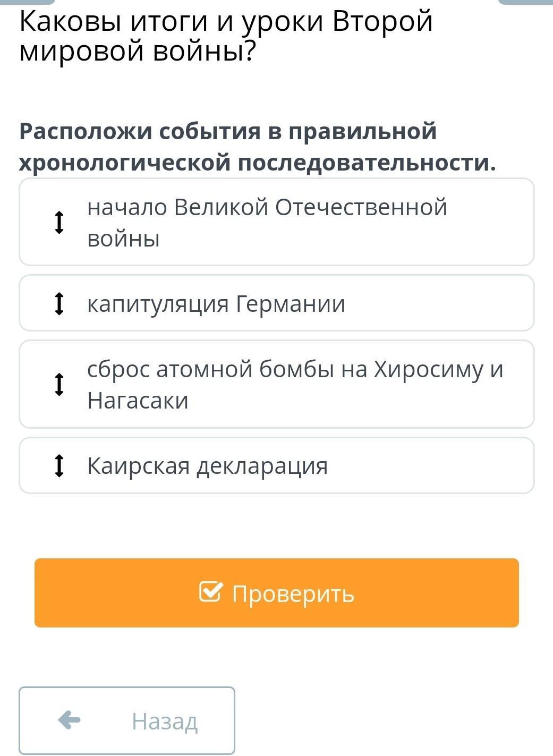Click the Назад button text
Viewport: 553px width, 756px height.
165,721
